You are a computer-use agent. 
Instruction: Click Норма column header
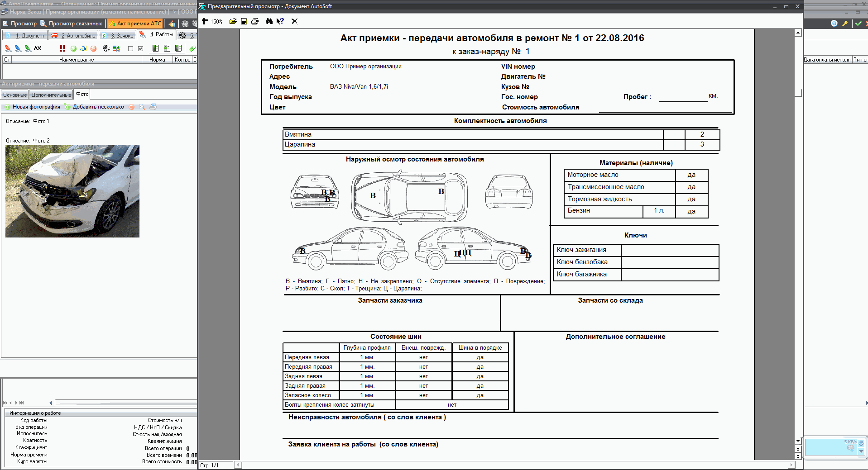pyautogui.click(x=157, y=60)
